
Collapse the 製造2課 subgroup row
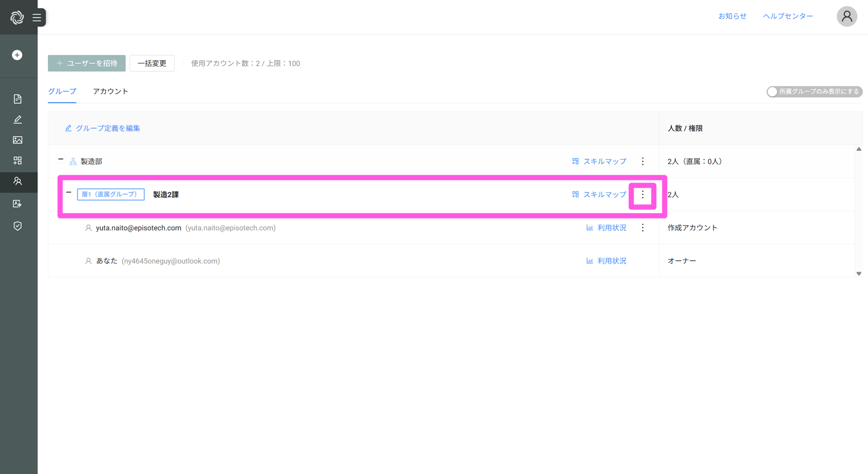point(69,192)
